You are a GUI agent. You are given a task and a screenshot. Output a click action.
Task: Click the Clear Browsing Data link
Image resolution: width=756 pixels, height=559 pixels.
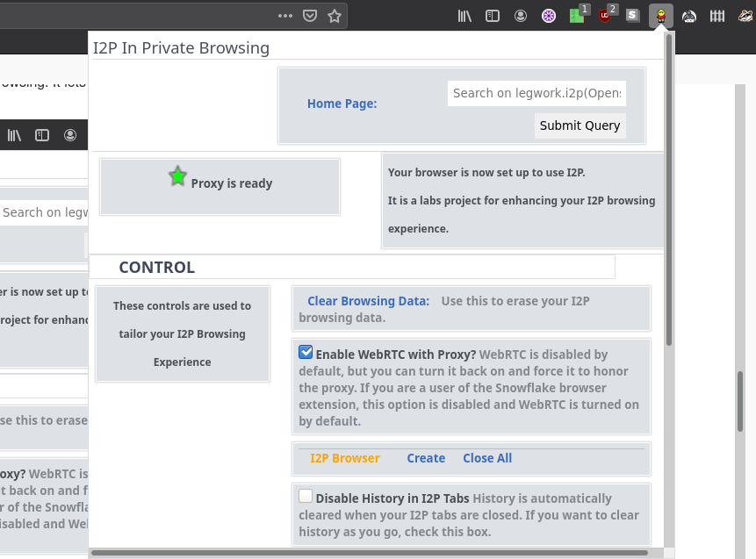368,301
